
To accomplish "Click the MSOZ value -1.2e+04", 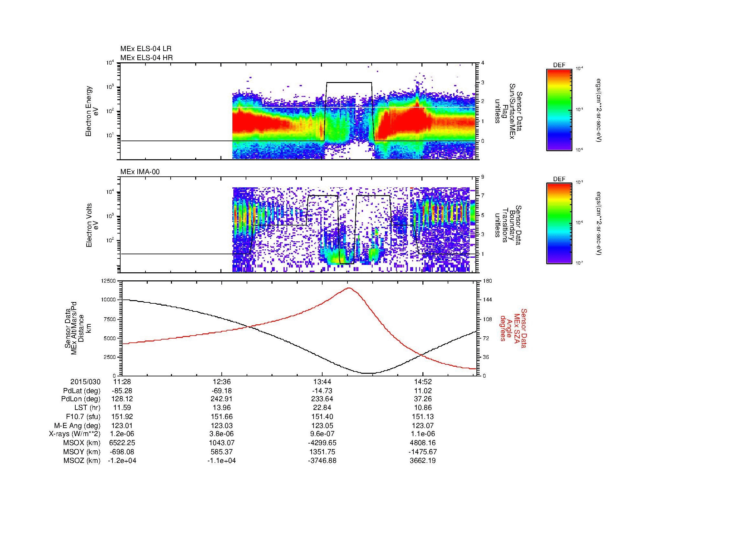I will pyautogui.click(x=122, y=461).
